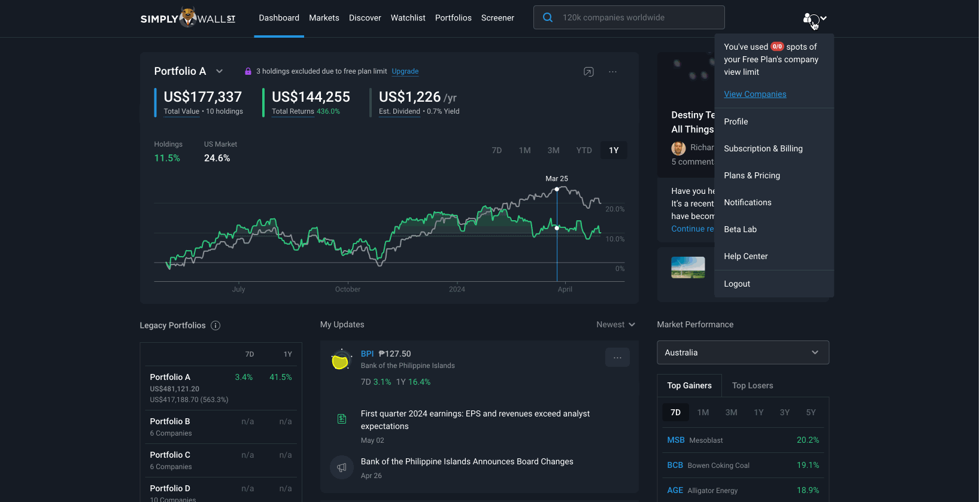980x502 pixels.
Task: Click the search magnifier icon
Action: click(x=548, y=17)
